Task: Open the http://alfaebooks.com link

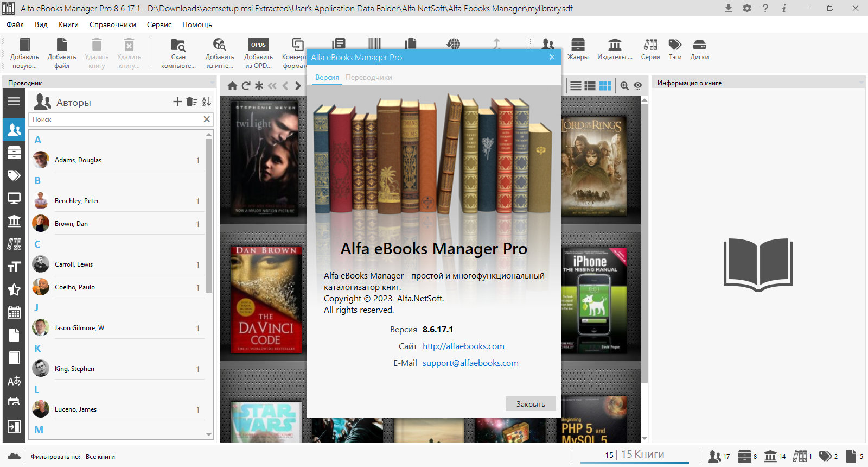Action: [x=463, y=346]
